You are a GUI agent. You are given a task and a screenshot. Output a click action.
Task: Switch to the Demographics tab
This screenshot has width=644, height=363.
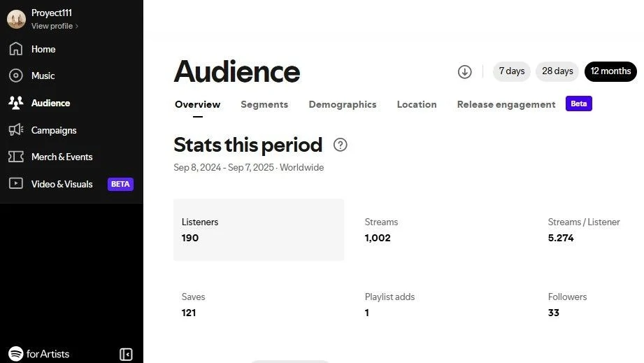(343, 104)
